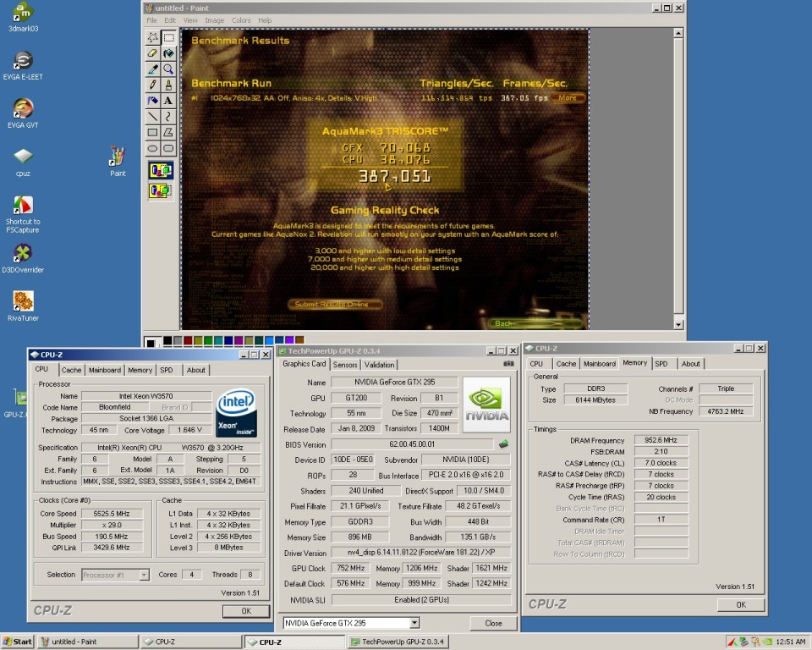812x650 pixels.
Task: Open the 3dmark03 desktop shortcut
Action: (x=23, y=17)
